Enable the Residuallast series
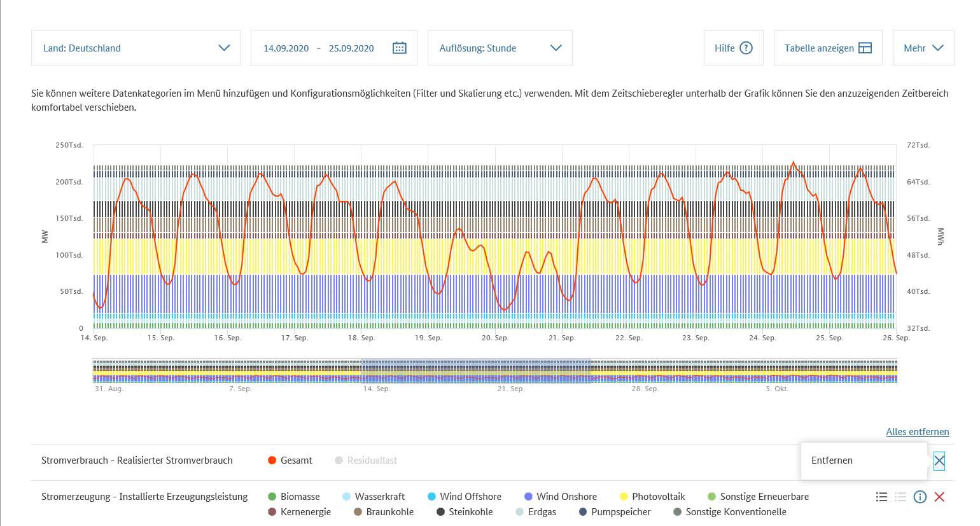Screen dimensions: 980x526 tap(366, 460)
